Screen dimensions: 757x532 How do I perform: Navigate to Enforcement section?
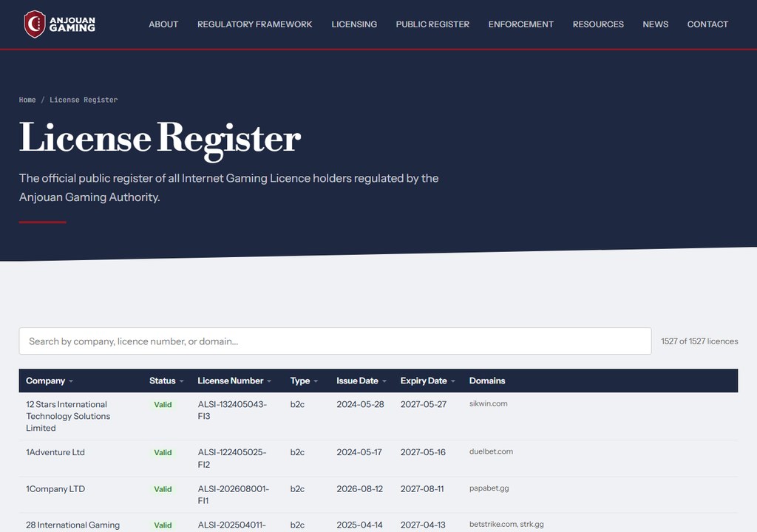point(521,24)
